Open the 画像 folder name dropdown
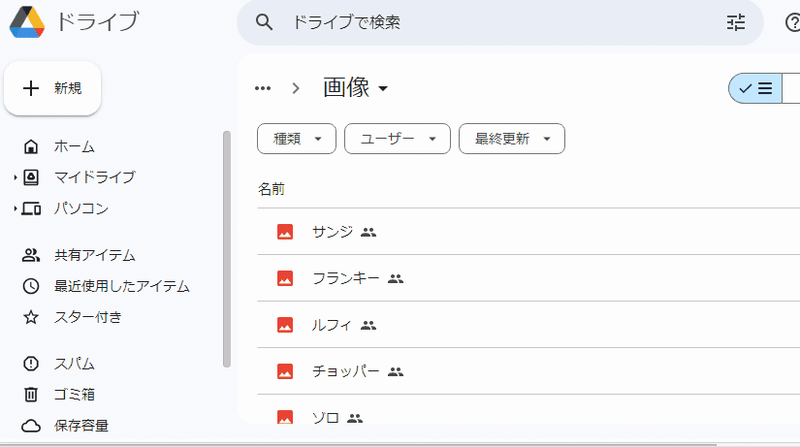The height and width of the screenshot is (447, 800). [x=356, y=88]
